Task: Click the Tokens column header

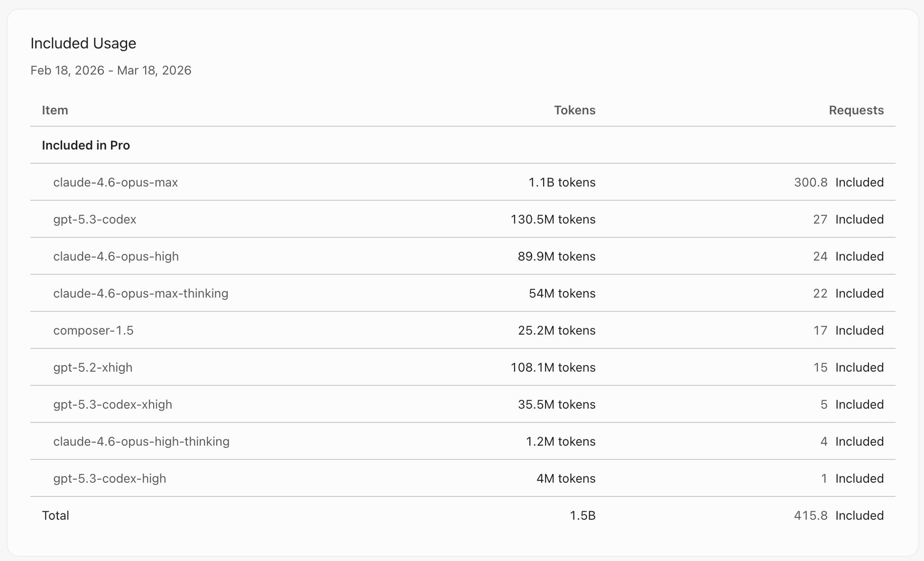Action: 574,110
